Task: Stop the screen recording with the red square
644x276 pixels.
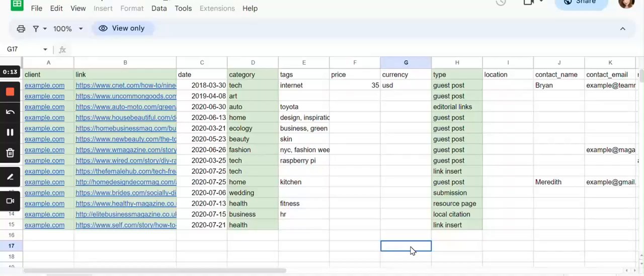Action: pos(10,92)
